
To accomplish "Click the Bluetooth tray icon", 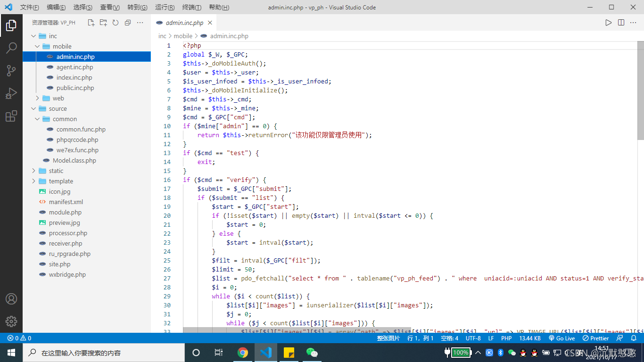I will 501,353.
